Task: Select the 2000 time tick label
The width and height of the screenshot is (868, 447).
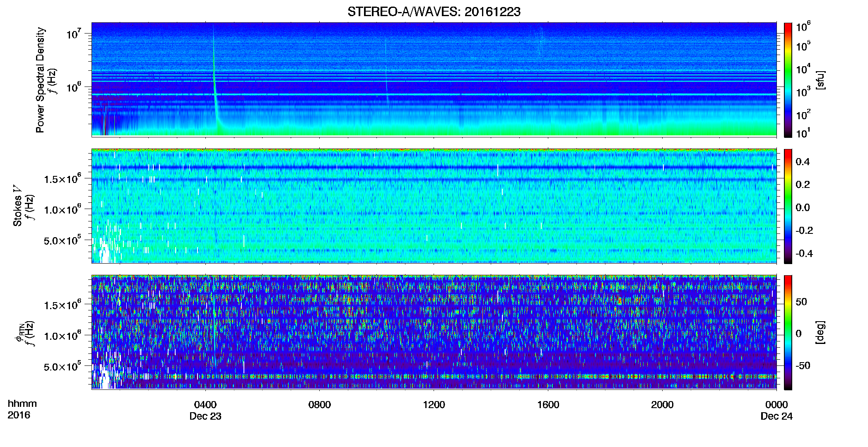Action: (662, 405)
